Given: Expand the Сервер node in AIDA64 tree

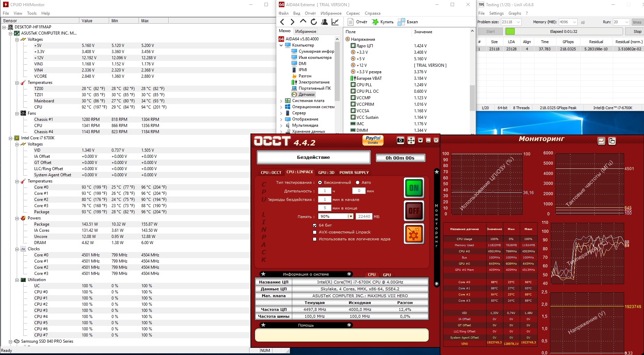Looking at the screenshot, I should coord(281,113).
